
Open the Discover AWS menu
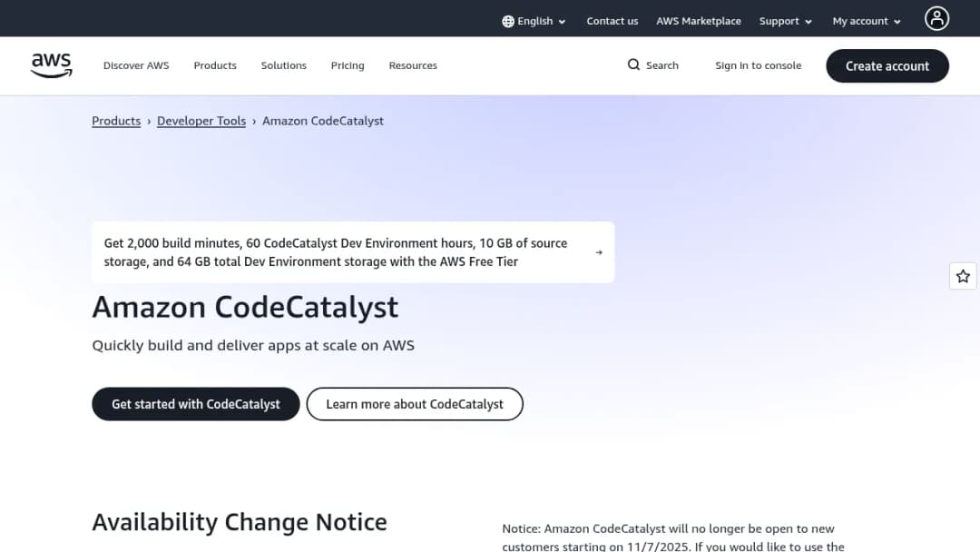(x=136, y=65)
